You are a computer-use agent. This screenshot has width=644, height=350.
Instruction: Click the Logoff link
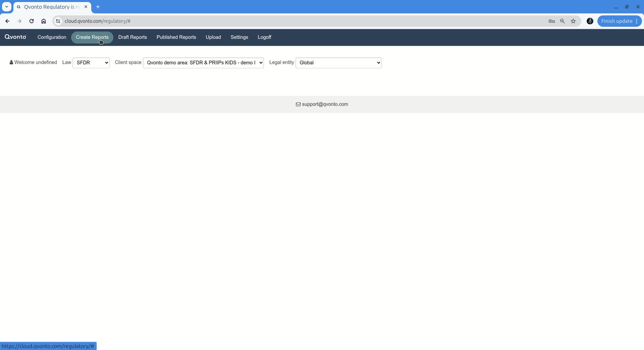[x=264, y=37]
